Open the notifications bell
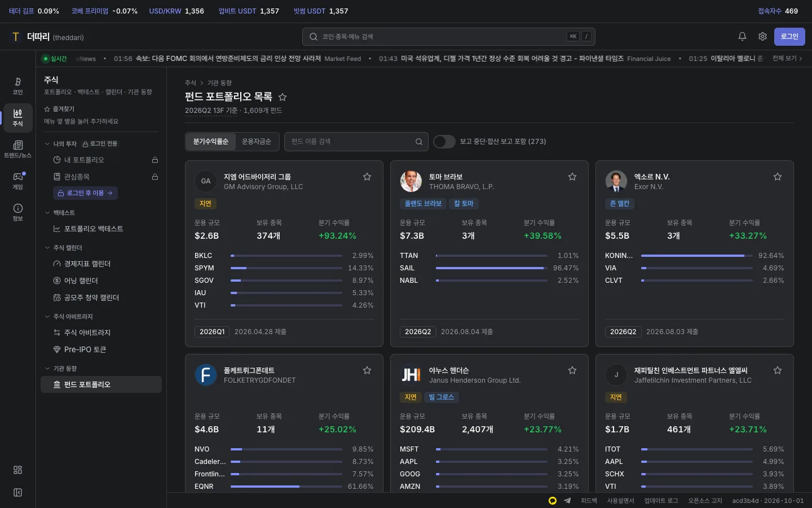 (x=742, y=37)
